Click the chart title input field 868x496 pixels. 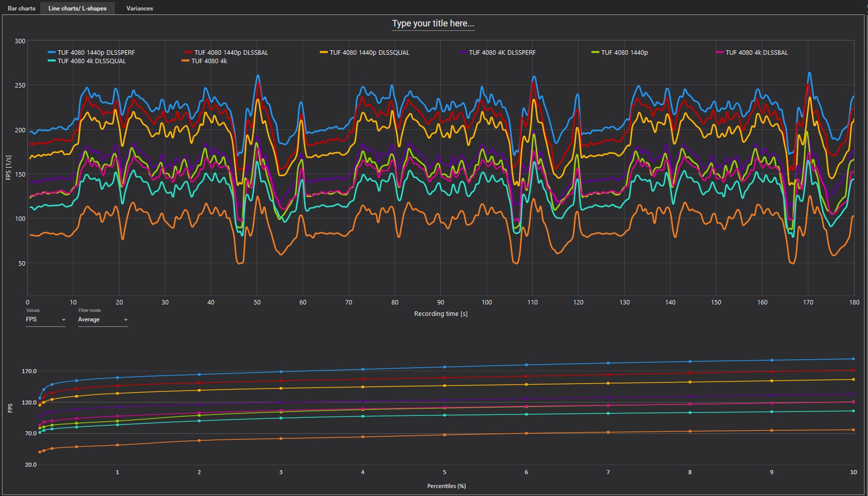coord(433,23)
